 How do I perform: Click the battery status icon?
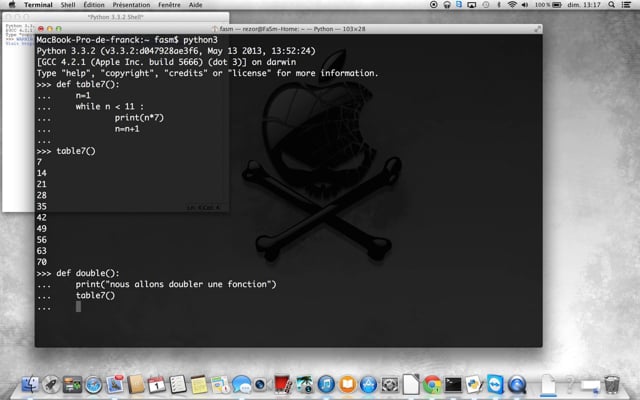(557, 5)
